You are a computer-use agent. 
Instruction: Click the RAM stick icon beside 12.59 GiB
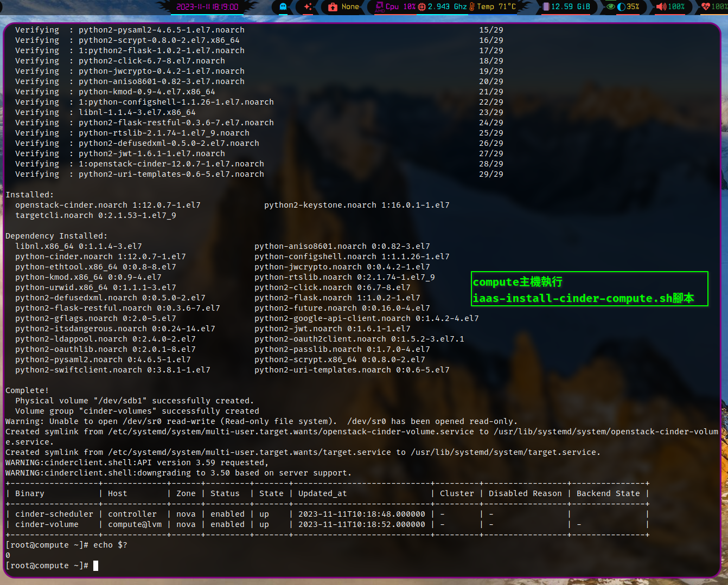[x=546, y=7]
